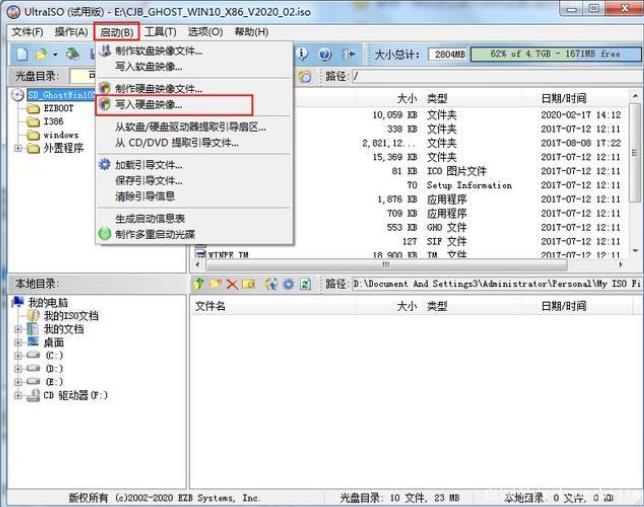
Task: Open the 工具(T) menu
Action: [161, 32]
